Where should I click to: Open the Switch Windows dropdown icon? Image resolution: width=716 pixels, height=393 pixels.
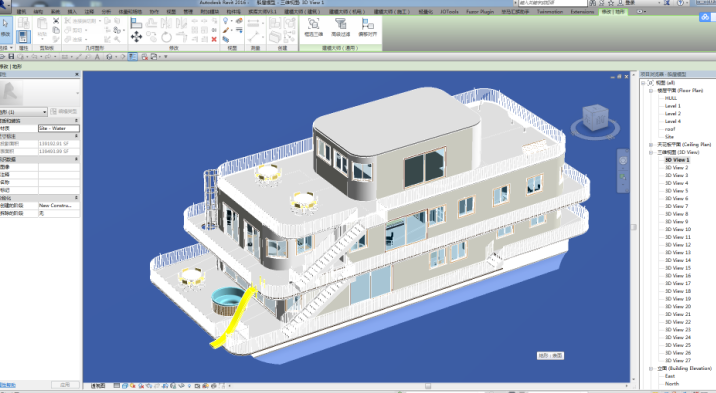(x=154, y=57)
